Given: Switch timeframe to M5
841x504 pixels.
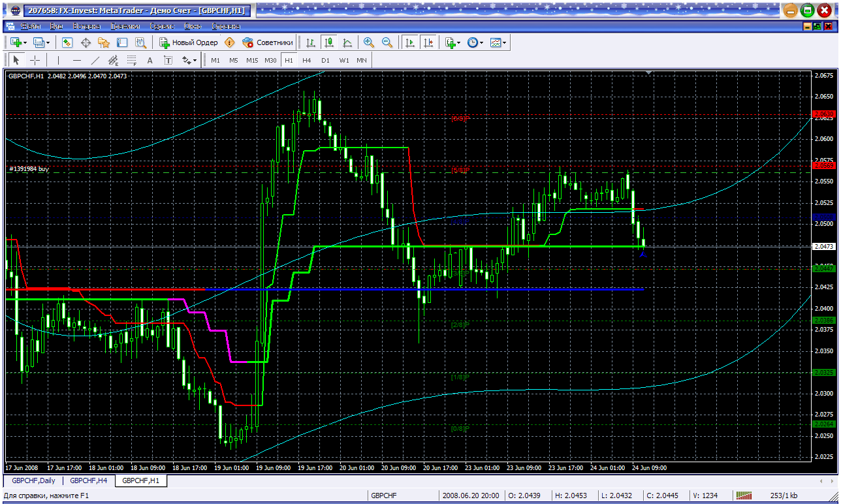Looking at the screenshot, I should 233,60.
